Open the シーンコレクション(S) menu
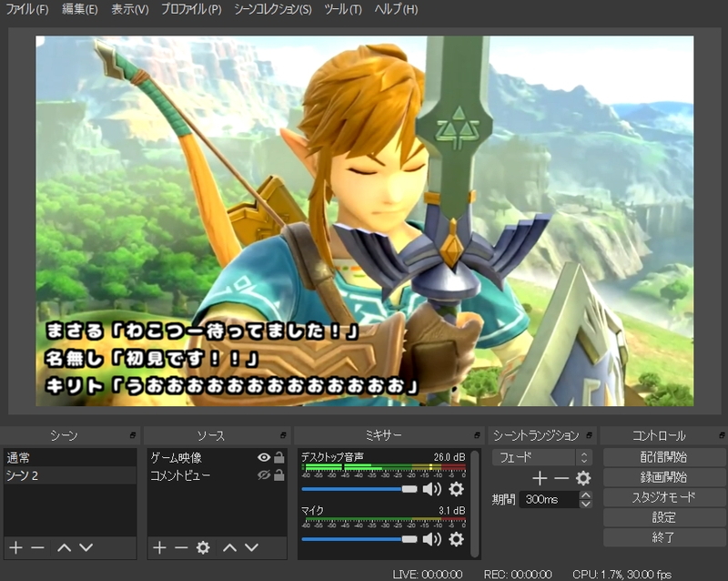Screen dimensions: 728x581 [x=272, y=9]
